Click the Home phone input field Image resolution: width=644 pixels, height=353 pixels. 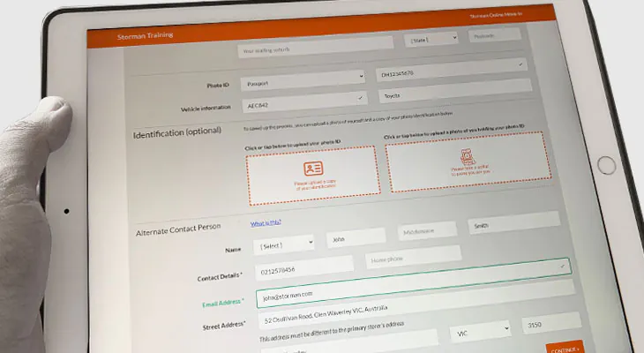[x=413, y=257]
